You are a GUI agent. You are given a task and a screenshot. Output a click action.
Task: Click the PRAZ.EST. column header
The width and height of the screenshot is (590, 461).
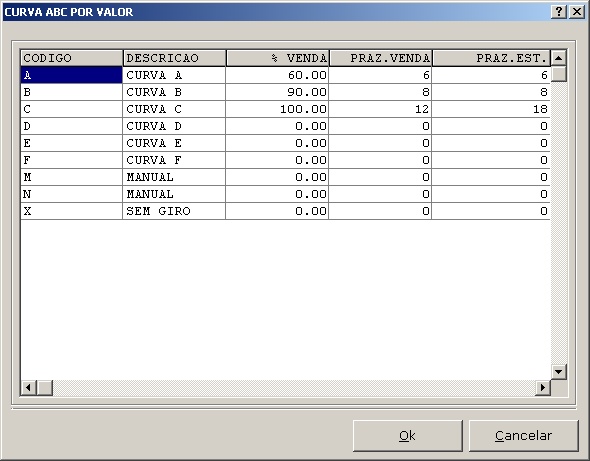(491, 58)
